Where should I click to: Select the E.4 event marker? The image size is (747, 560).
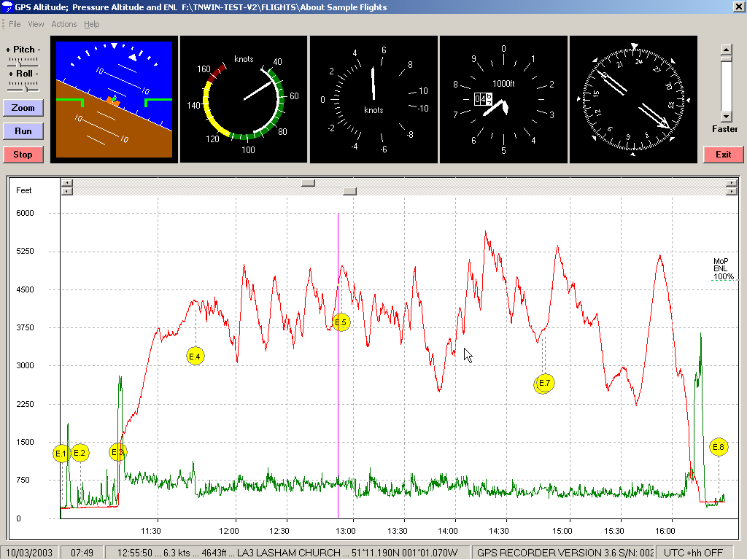click(195, 356)
